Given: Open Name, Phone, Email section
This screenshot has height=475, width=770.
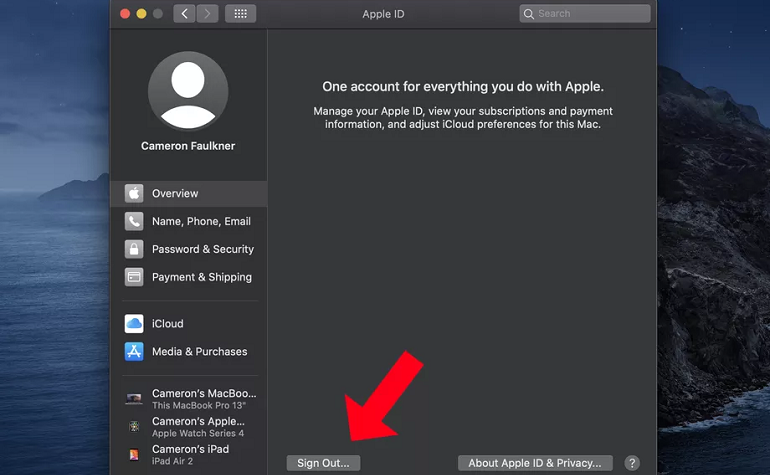Looking at the screenshot, I should point(189,222).
